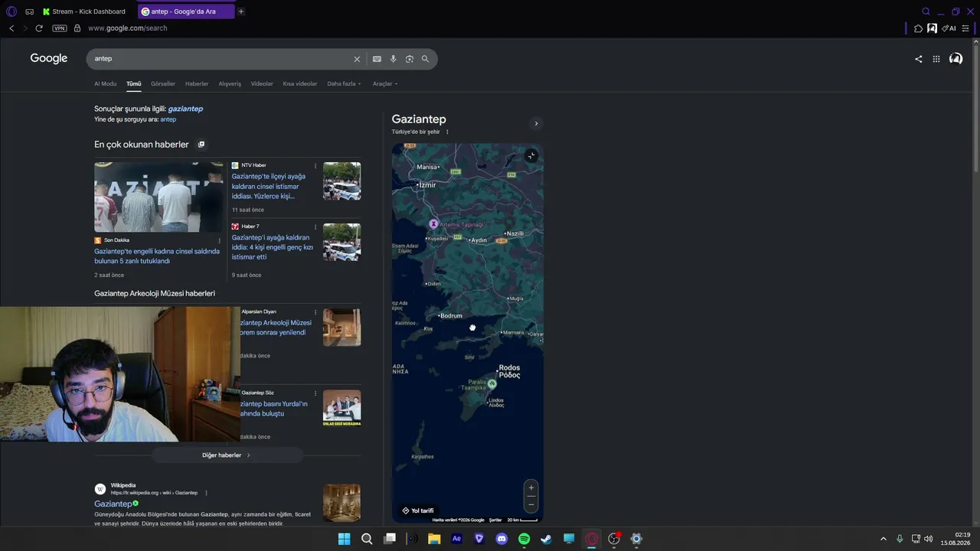The width and height of the screenshot is (980, 551).
Task: Open the Wikipedia Gaziantep result title
Action: [113, 504]
